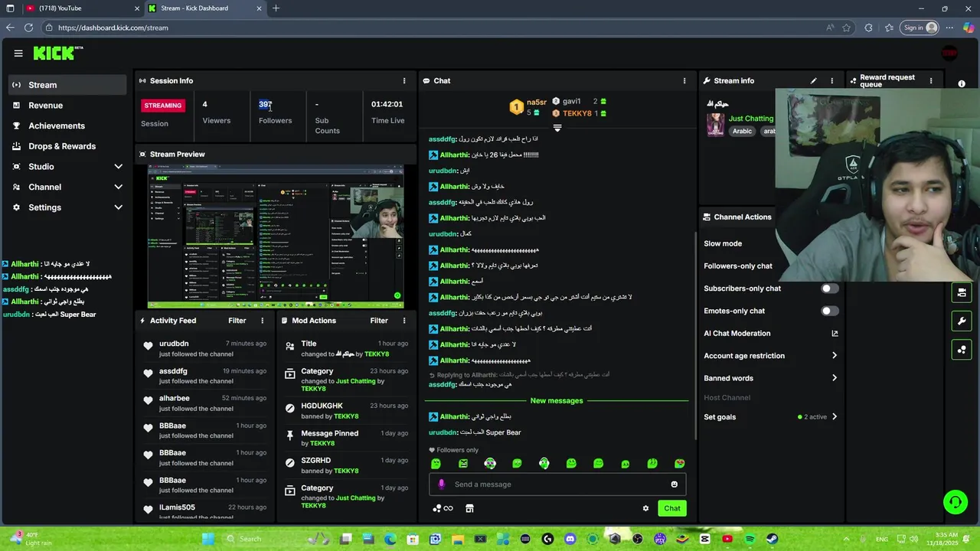The height and width of the screenshot is (551, 980).
Task: Expand the Studio submenu chevron
Action: click(x=118, y=167)
